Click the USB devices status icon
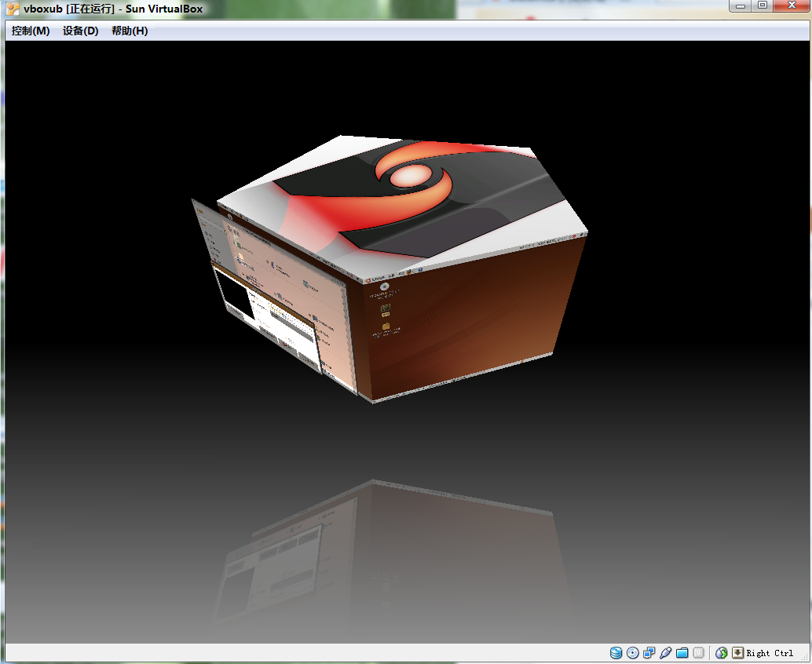This screenshot has width=812, height=664. pyautogui.click(x=665, y=653)
